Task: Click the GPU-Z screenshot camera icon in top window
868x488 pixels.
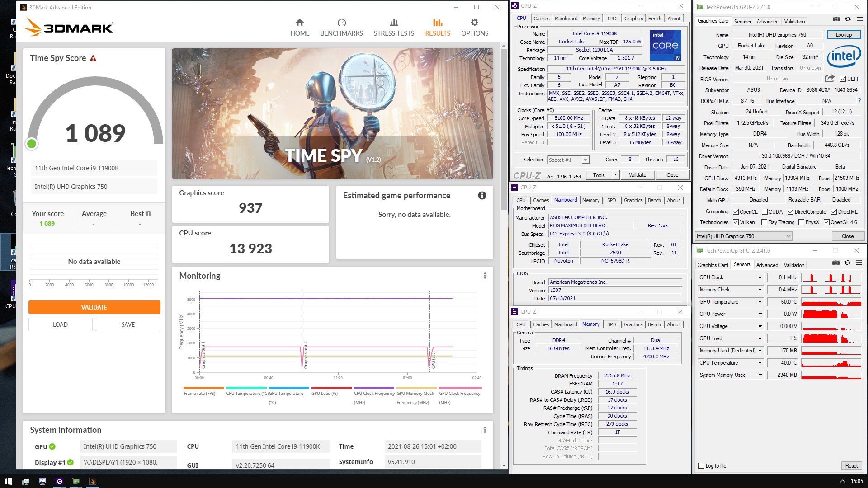Action: point(836,19)
